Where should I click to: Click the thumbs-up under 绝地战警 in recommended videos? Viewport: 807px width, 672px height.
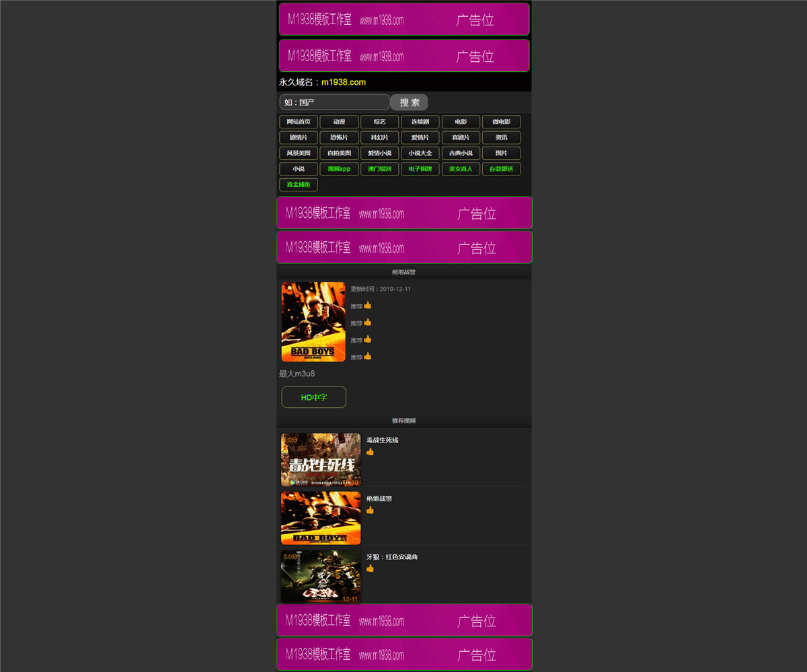370,510
